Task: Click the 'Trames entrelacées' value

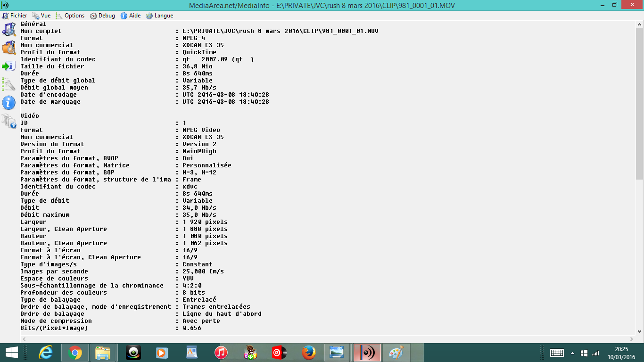Action: (x=216, y=307)
